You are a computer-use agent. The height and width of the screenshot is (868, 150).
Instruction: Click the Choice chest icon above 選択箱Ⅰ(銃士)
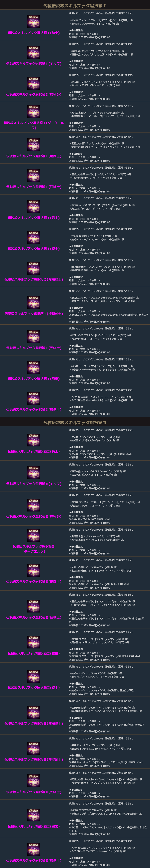(33, 237)
